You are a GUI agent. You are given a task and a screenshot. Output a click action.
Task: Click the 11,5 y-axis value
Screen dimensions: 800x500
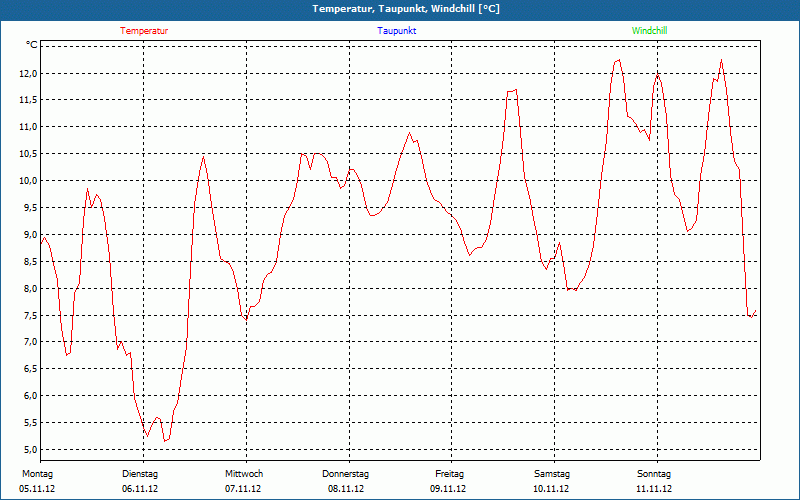[x=28, y=100]
